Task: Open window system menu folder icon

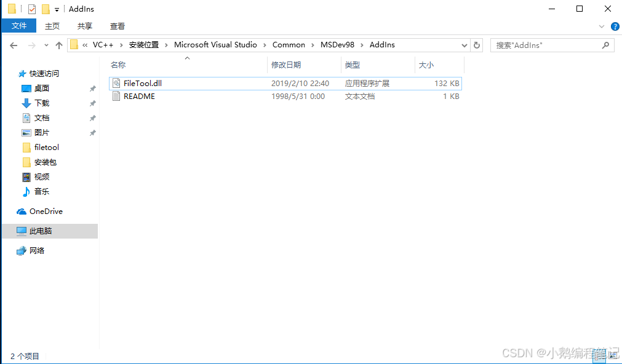Action: [x=12, y=9]
